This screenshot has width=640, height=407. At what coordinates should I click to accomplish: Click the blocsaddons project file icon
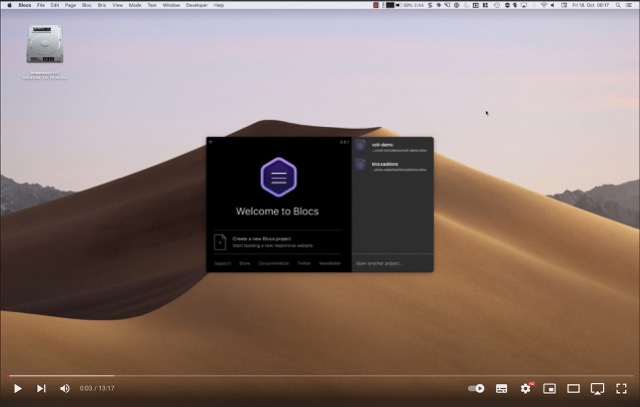coord(360,166)
